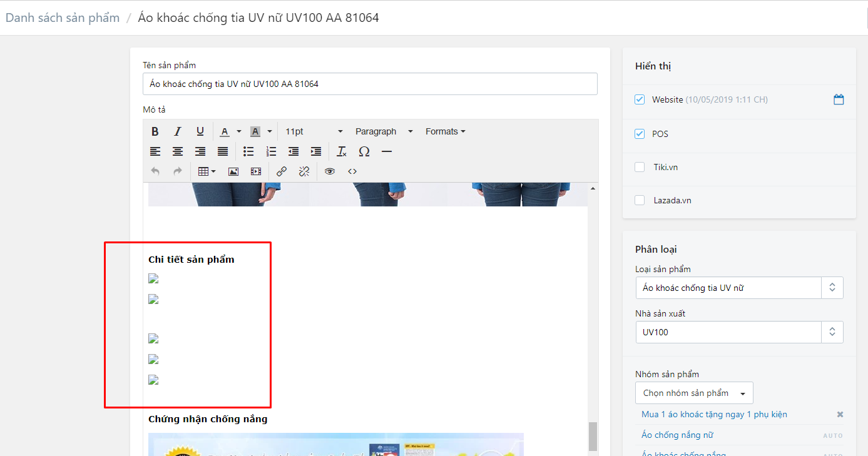Expand the Paragraph style dropdown
The height and width of the screenshot is (456, 868).
point(384,131)
